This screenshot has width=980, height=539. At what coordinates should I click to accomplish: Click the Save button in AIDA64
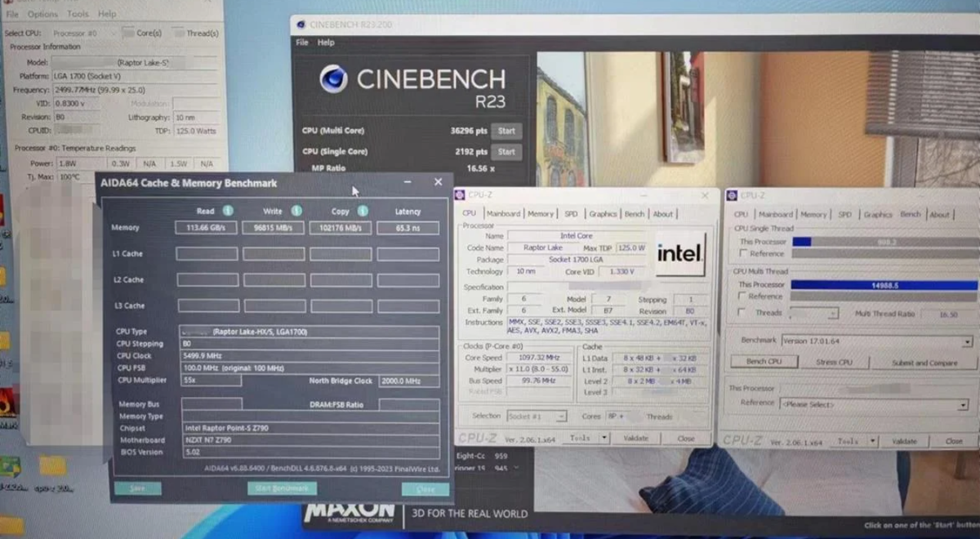coord(137,488)
